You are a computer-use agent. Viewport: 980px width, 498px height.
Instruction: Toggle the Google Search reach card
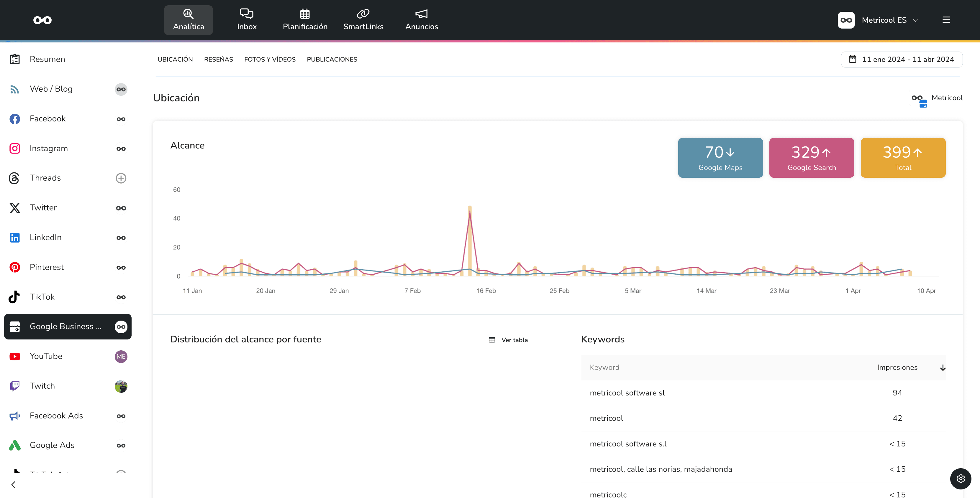812,158
